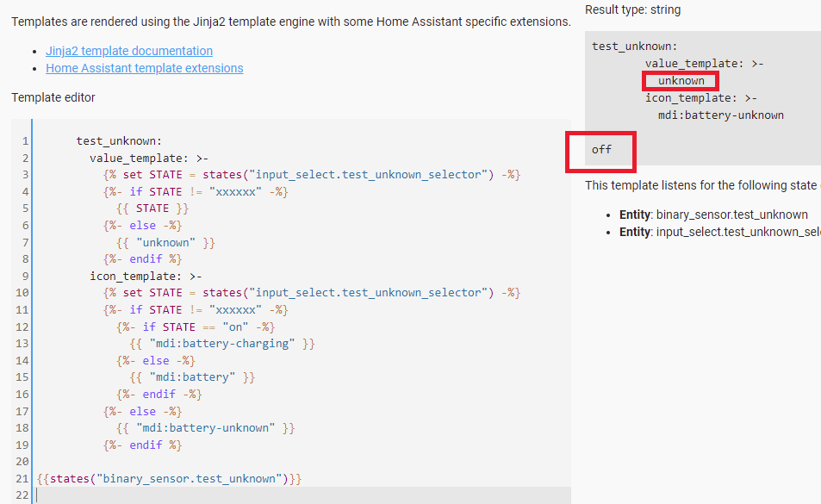821x504 pixels.
Task: Click the highlighted 'unknown' result value
Action: point(681,81)
